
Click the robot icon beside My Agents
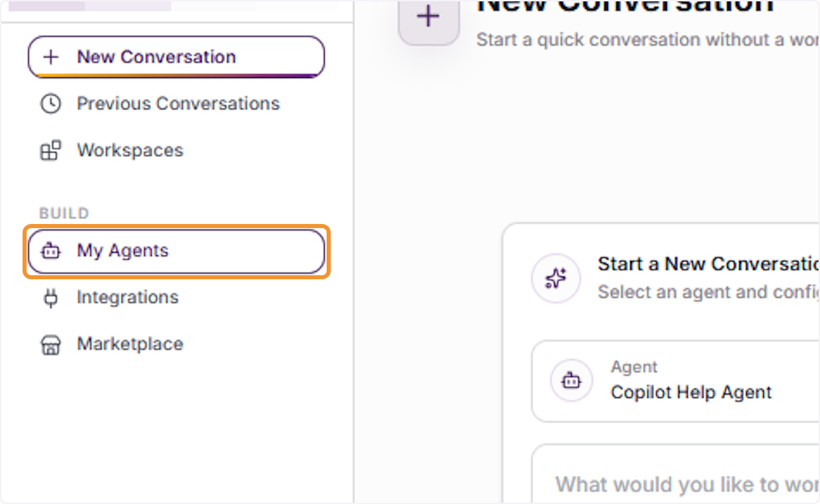(x=51, y=251)
